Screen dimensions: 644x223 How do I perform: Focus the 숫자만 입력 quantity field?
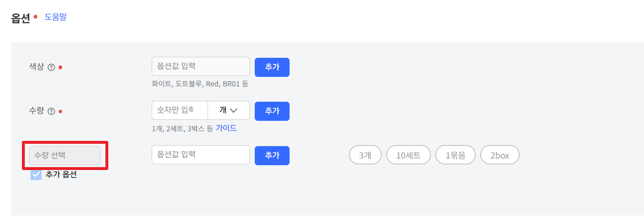tap(180, 111)
